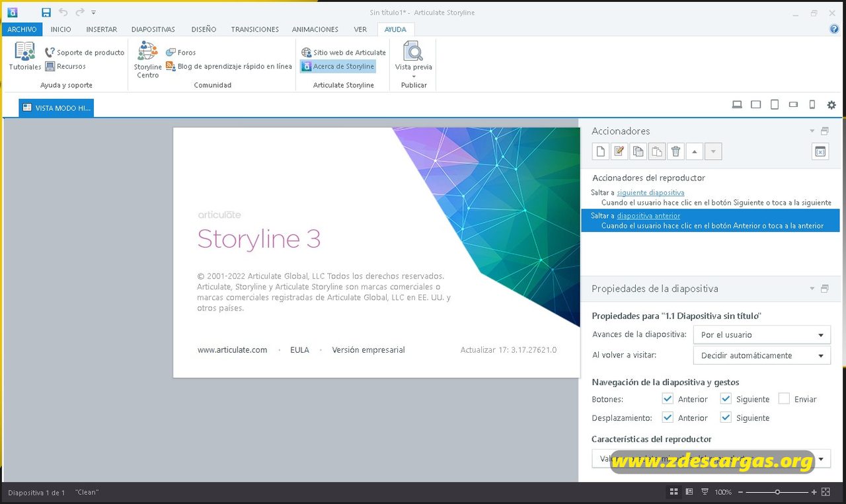Uncheck Botones Anterior checkbox

[668, 398]
